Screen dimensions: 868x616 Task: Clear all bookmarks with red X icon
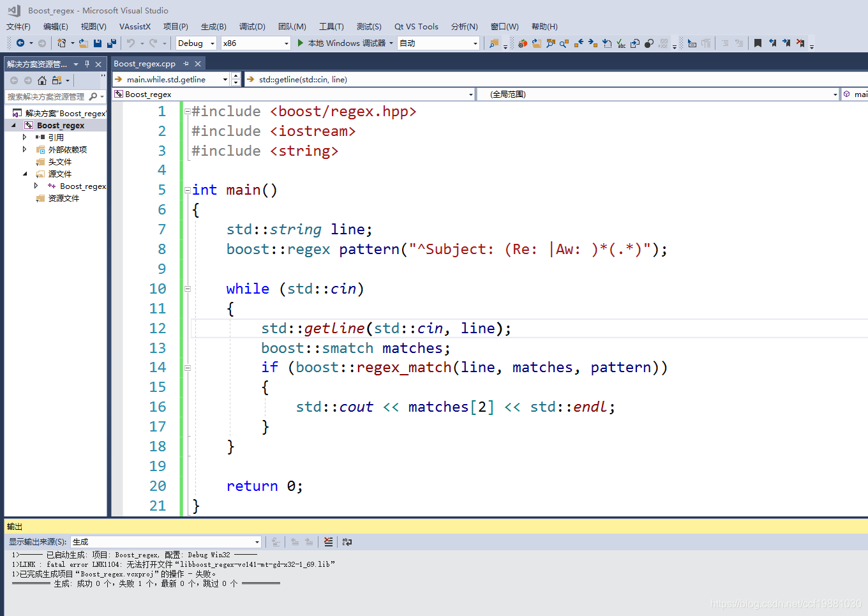coord(800,43)
